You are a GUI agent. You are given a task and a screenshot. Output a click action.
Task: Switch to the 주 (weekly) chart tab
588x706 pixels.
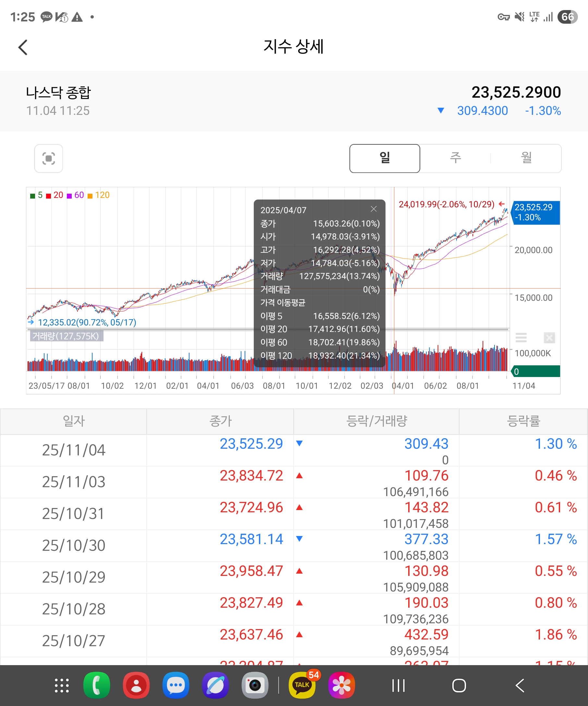[x=455, y=158]
